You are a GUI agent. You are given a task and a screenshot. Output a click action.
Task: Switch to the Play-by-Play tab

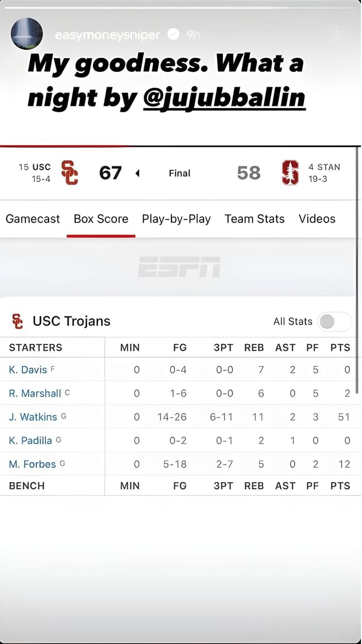tap(176, 219)
